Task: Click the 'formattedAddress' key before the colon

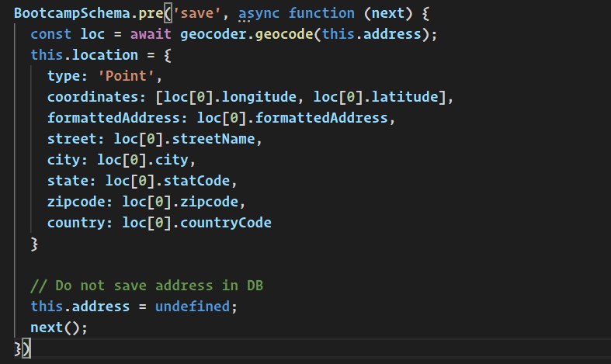Action: (x=113, y=118)
